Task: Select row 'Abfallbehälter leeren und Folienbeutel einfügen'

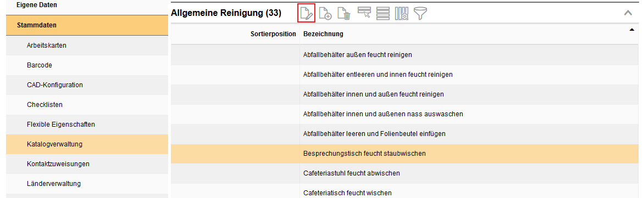Action: click(x=404, y=134)
